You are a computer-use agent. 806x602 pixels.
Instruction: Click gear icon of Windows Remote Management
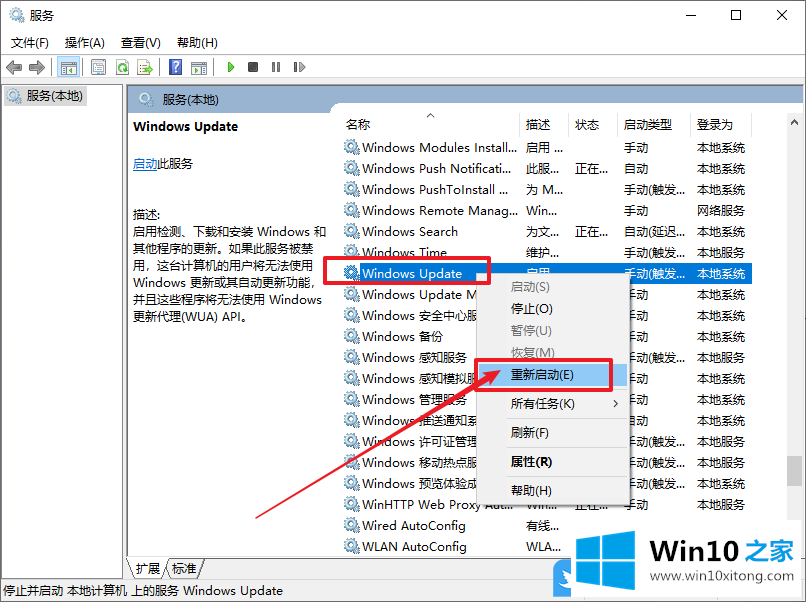[352, 211]
